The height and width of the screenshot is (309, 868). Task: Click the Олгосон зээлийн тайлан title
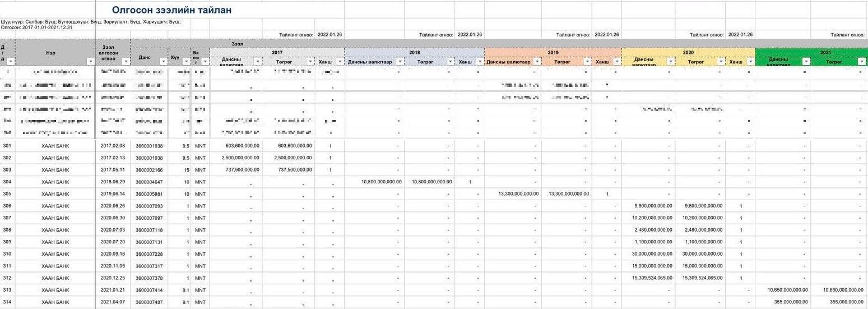point(171,10)
